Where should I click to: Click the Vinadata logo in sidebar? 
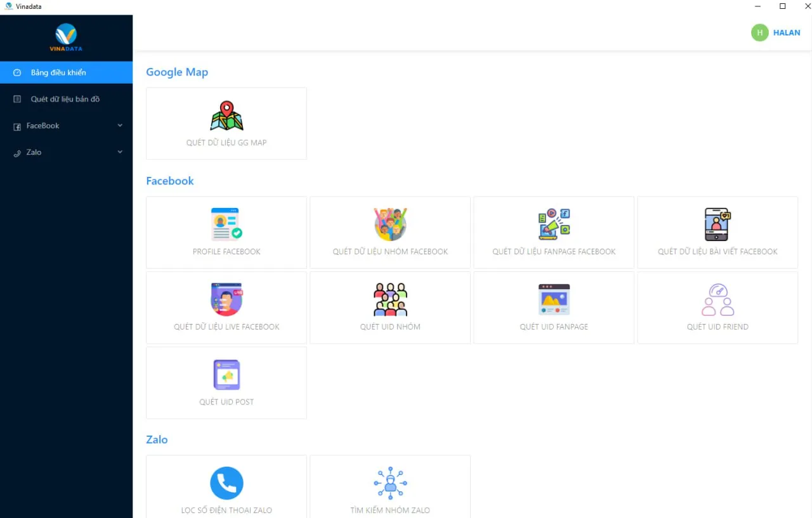(66, 37)
